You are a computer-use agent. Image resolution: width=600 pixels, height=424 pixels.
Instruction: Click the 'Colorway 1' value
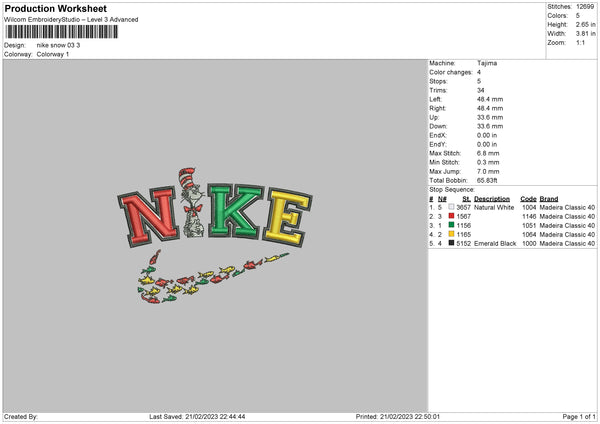pos(53,54)
